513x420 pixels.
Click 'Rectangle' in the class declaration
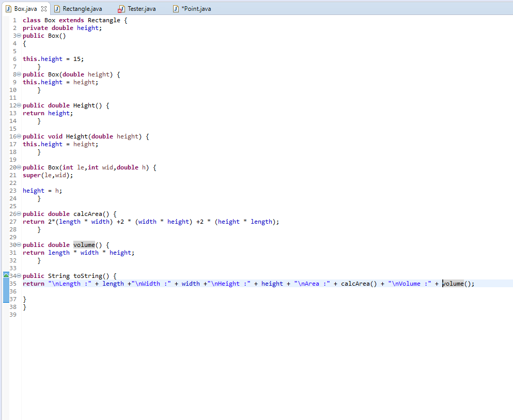tap(104, 20)
